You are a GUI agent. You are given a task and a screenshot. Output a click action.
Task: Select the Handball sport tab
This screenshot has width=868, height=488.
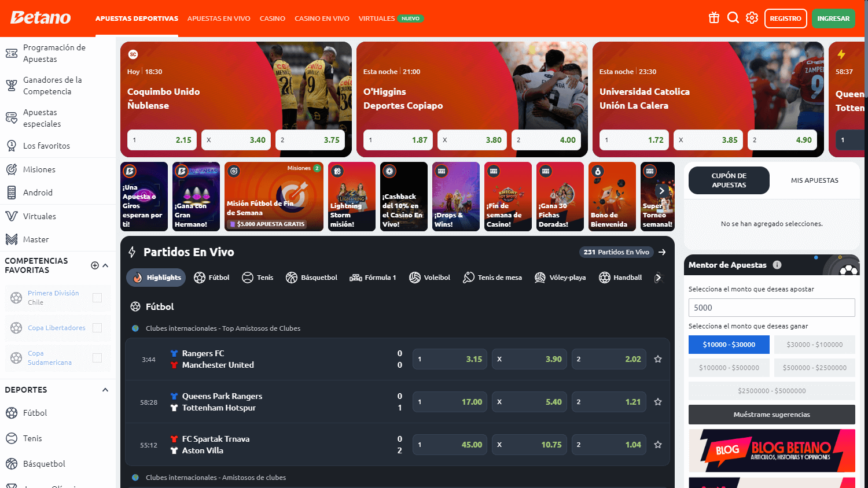620,278
